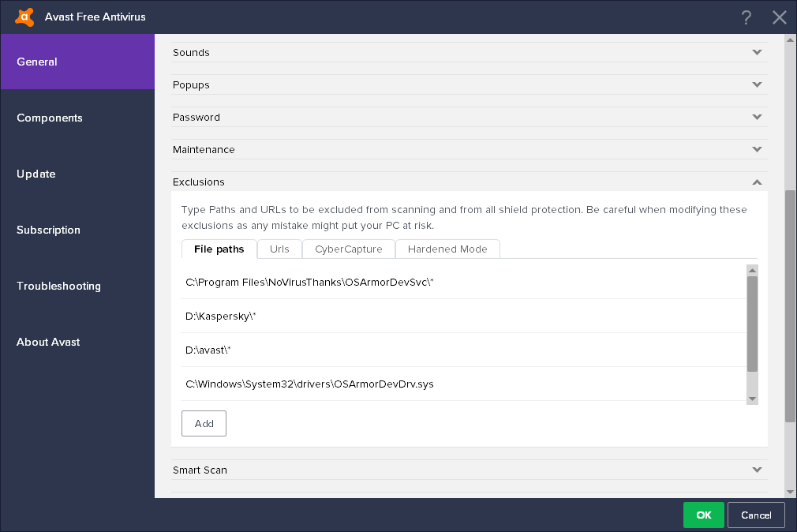Expand the Smart Scan section
Image resolution: width=797 pixels, height=532 pixels.
[757, 470]
